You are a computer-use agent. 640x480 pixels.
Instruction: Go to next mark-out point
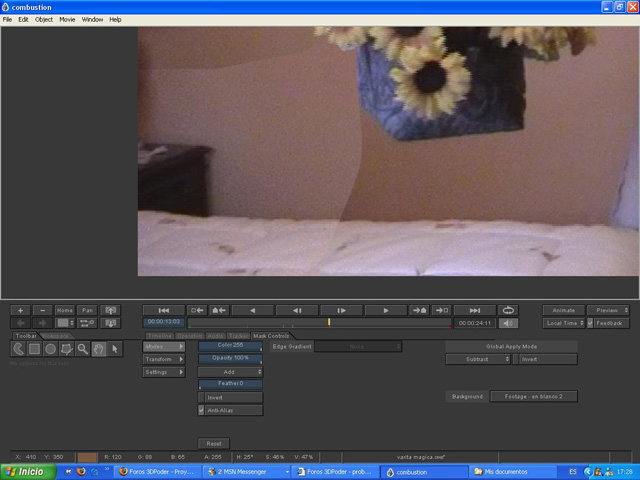coord(442,310)
